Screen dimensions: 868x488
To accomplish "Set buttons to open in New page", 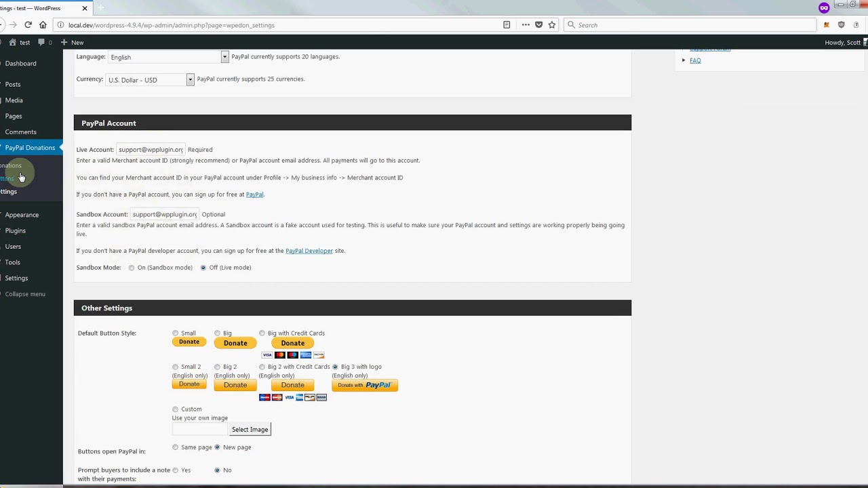I will (217, 447).
